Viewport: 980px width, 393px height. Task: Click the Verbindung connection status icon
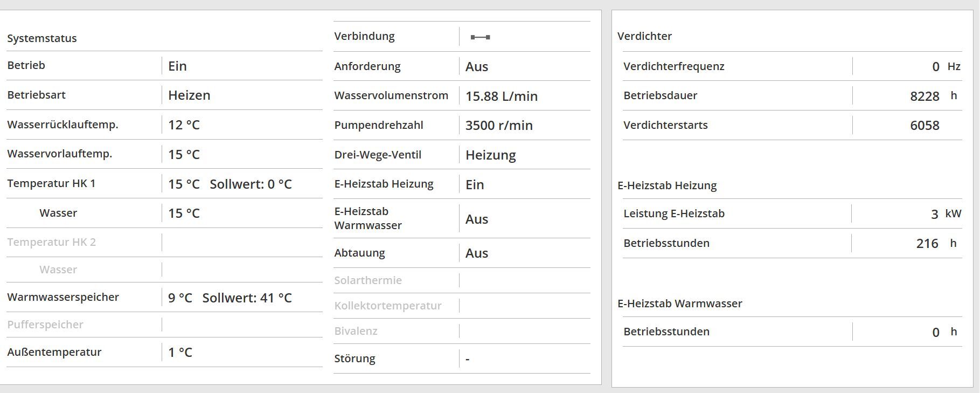coord(480,37)
